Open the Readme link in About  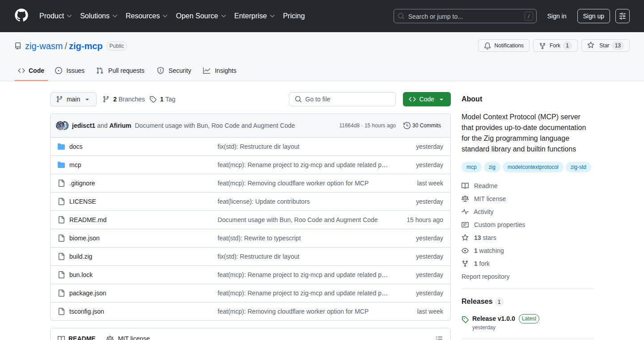(479, 186)
